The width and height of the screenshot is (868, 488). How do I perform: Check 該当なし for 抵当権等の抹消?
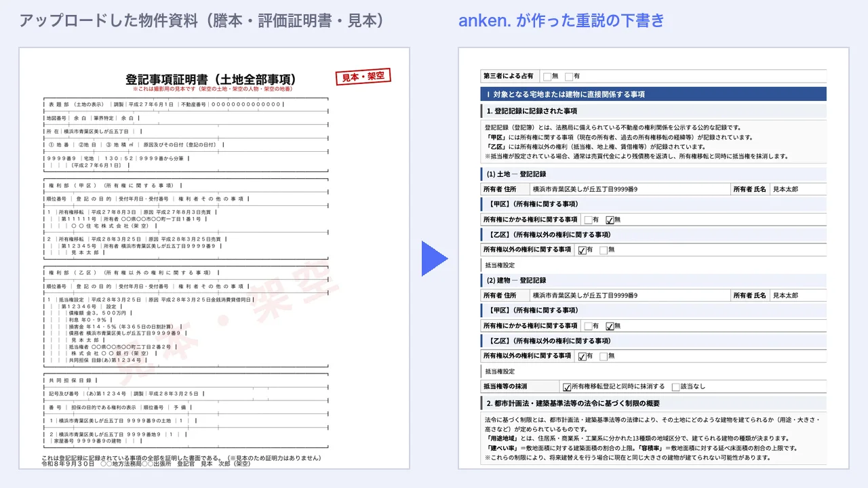point(675,387)
